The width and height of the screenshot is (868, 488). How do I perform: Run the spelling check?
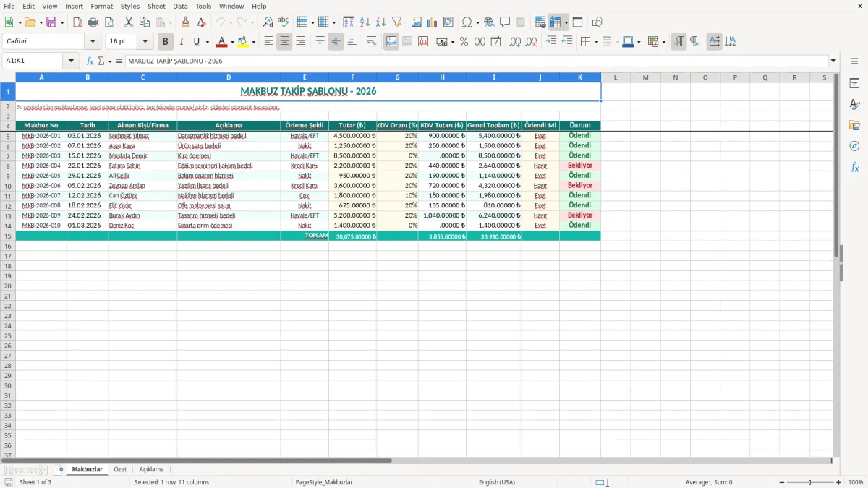click(284, 22)
